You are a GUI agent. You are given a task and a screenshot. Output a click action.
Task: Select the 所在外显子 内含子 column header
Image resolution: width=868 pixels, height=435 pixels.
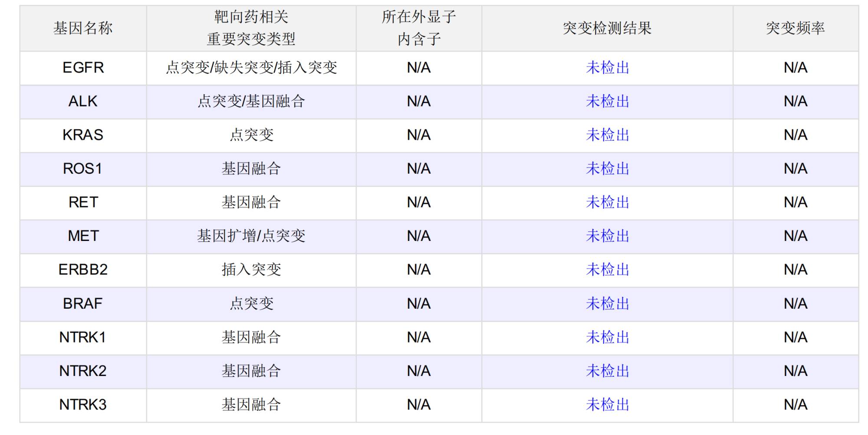click(419, 29)
